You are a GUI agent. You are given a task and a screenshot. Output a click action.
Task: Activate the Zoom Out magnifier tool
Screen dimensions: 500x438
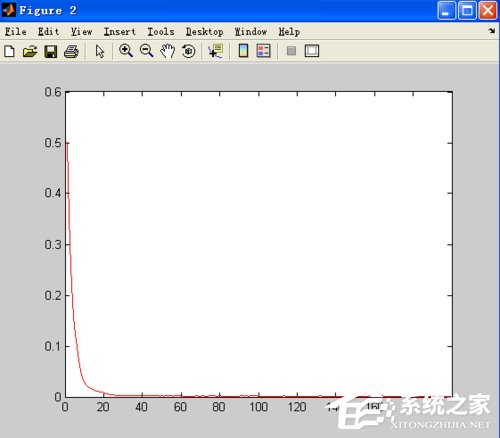click(146, 51)
